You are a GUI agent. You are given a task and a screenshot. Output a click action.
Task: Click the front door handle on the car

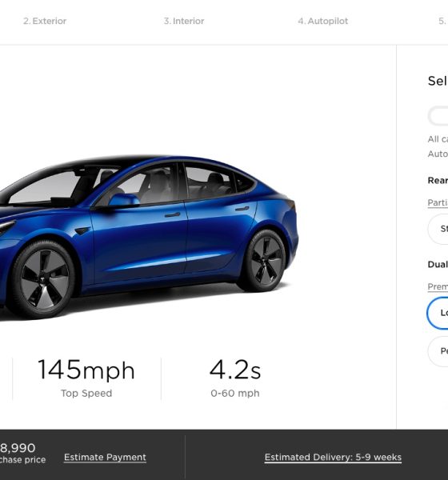173,215
